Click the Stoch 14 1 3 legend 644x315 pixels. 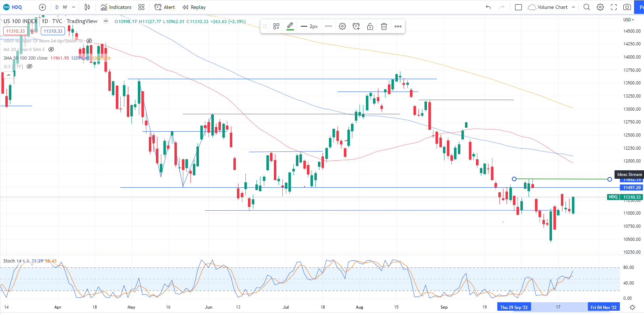point(16,261)
